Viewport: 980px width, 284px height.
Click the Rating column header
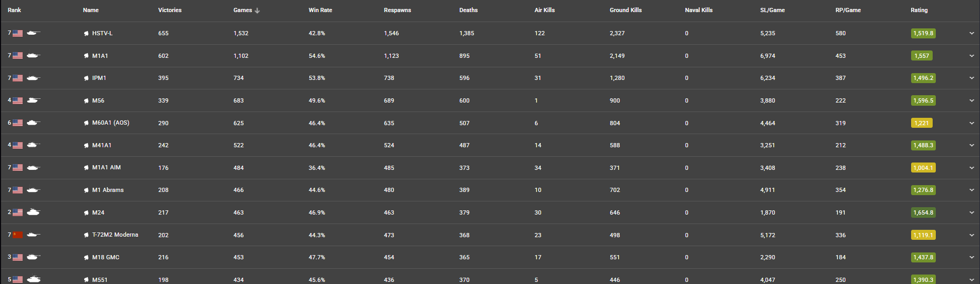919,10
